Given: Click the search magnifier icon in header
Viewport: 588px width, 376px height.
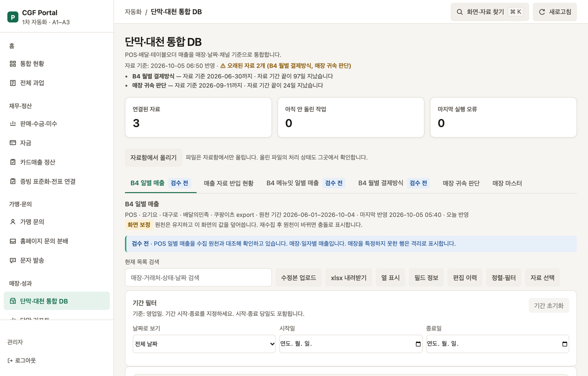Looking at the screenshot, I should pos(460,12).
